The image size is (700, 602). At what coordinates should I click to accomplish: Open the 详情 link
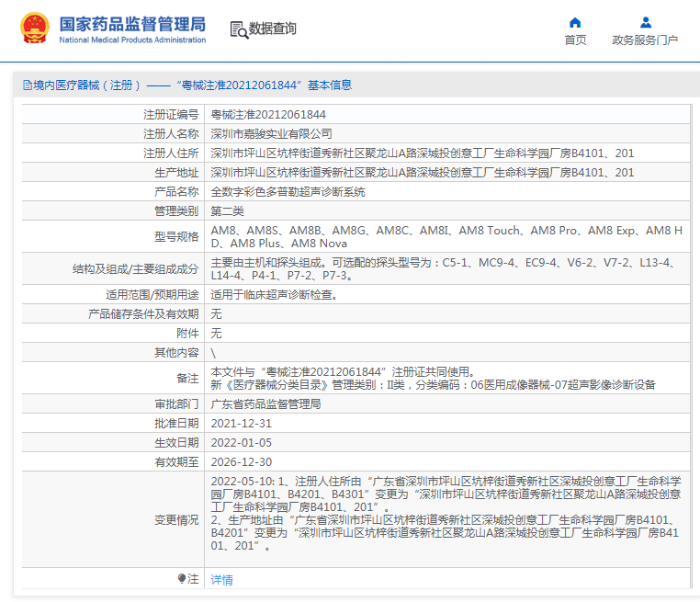click(221, 580)
